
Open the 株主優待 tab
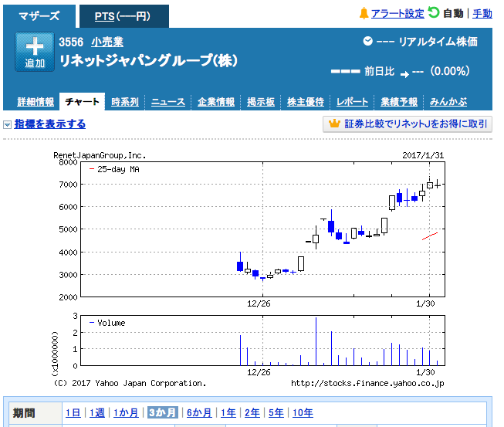306,102
